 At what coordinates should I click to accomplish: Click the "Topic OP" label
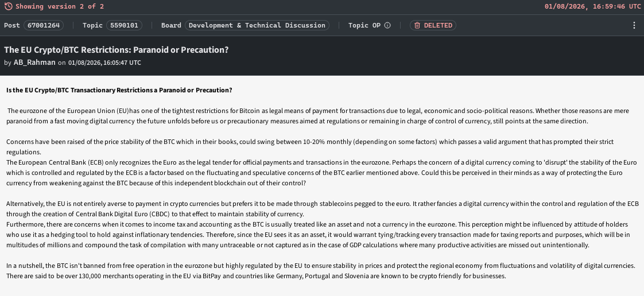[x=364, y=25]
